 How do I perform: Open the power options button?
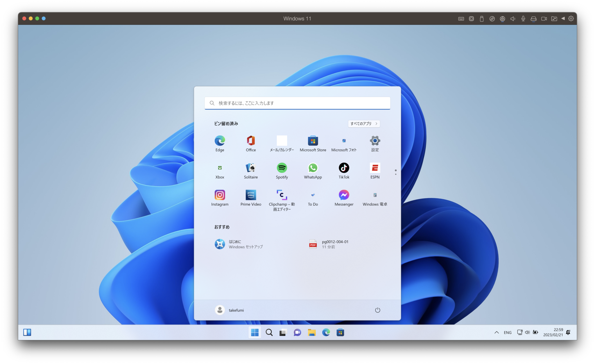[377, 310]
